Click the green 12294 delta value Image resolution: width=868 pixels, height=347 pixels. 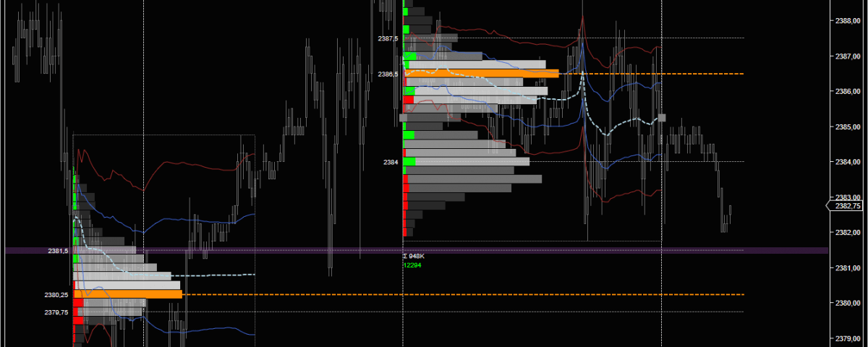point(412,265)
